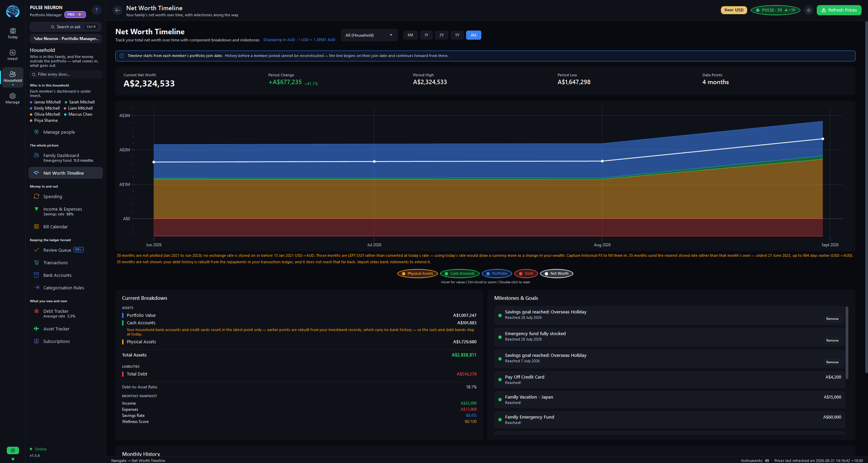
Task: Open the Invest section icon
Action: (13, 53)
